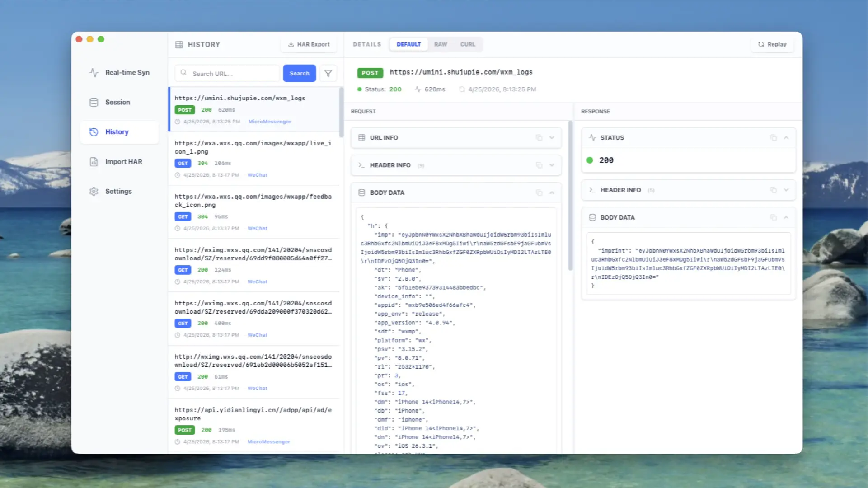Copy the request HEADER INFO section
868x488 pixels.
click(x=539, y=165)
